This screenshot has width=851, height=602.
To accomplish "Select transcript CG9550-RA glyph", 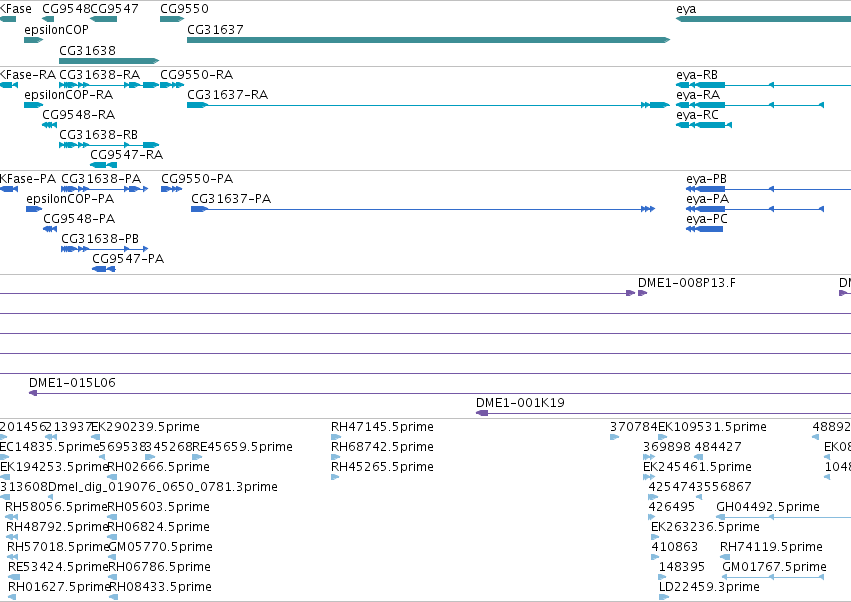I will (172, 85).
